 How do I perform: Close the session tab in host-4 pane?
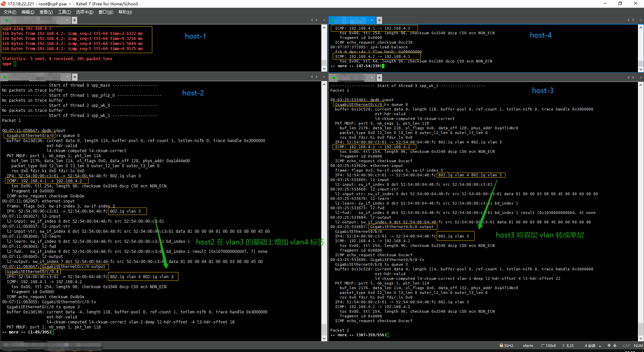coord(372,20)
